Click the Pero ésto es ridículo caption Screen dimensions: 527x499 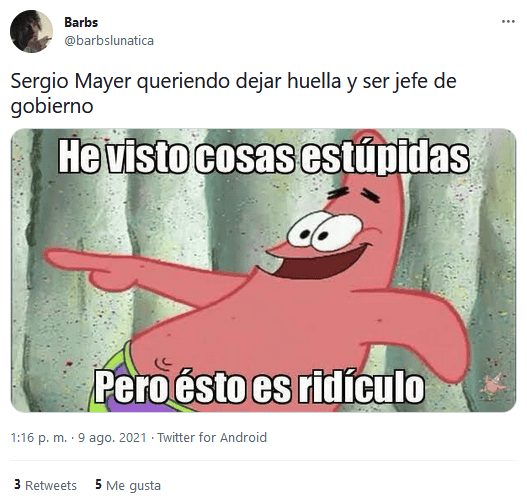259,386
